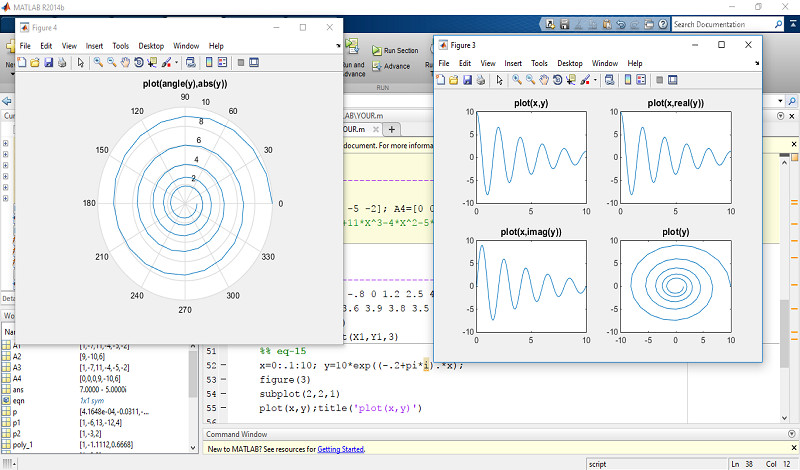Activate Zoom In tool in Figure 4

98,62
